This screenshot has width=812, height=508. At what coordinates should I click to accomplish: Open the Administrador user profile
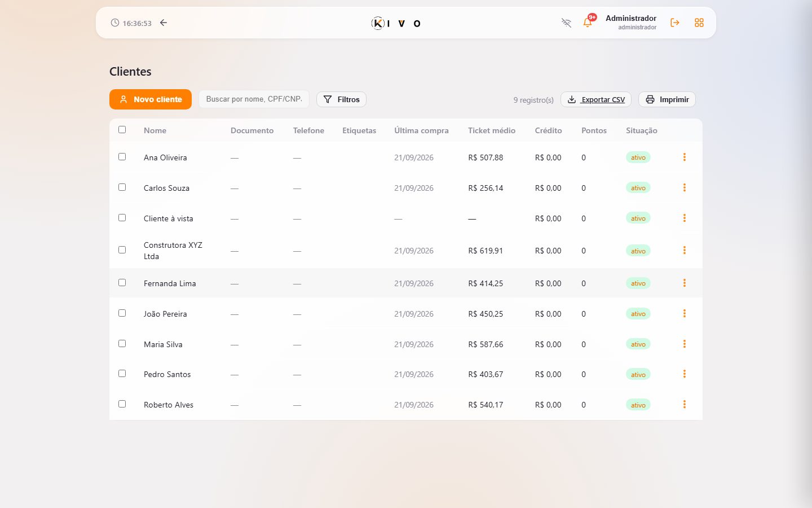pyautogui.click(x=631, y=22)
